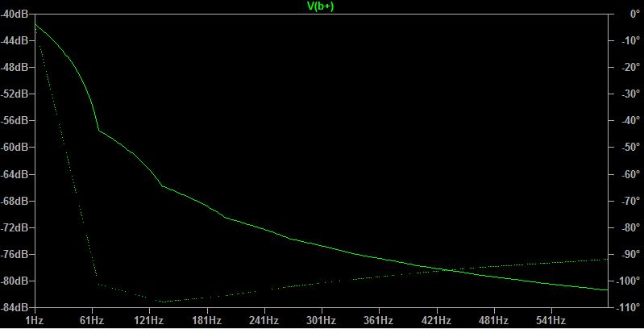The image size is (644, 329).
Task: Click the 1Hz frequency axis label
Action: pos(35,321)
